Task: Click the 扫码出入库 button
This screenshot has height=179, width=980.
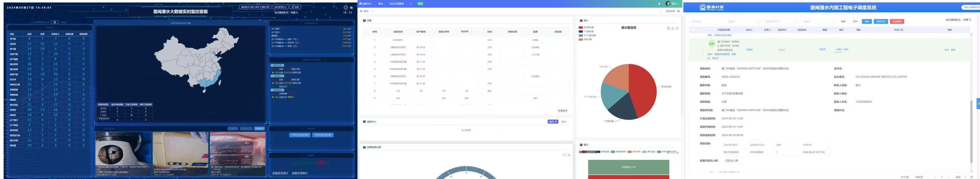Action: (731, 161)
